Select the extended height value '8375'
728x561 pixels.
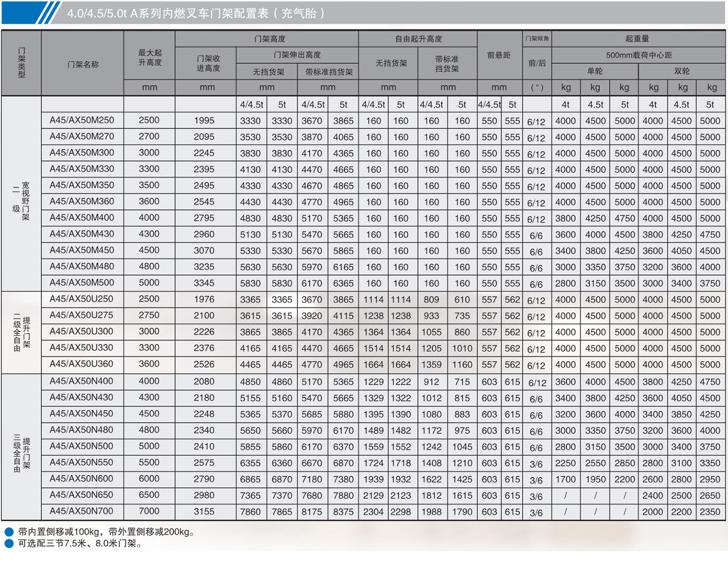[x=344, y=512]
